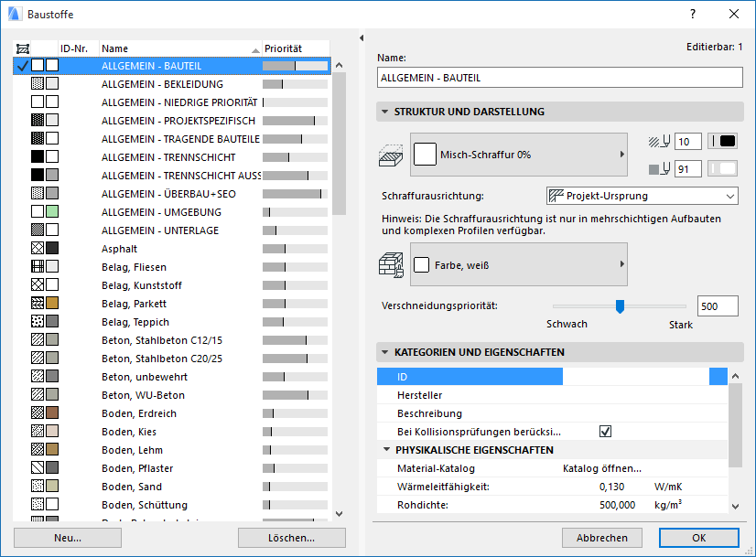
Task: Click the priority value field 500
Action: (x=718, y=306)
